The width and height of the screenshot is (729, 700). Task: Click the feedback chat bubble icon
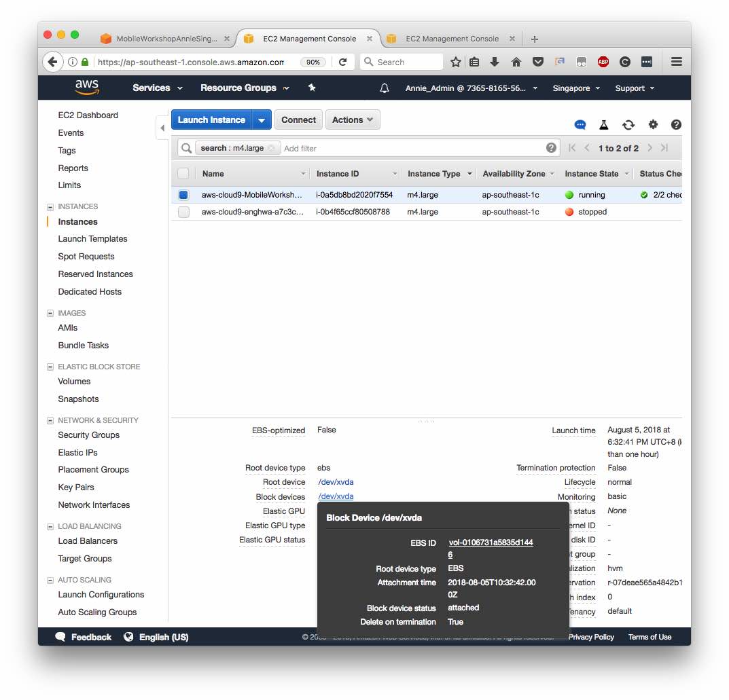point(580,124)
